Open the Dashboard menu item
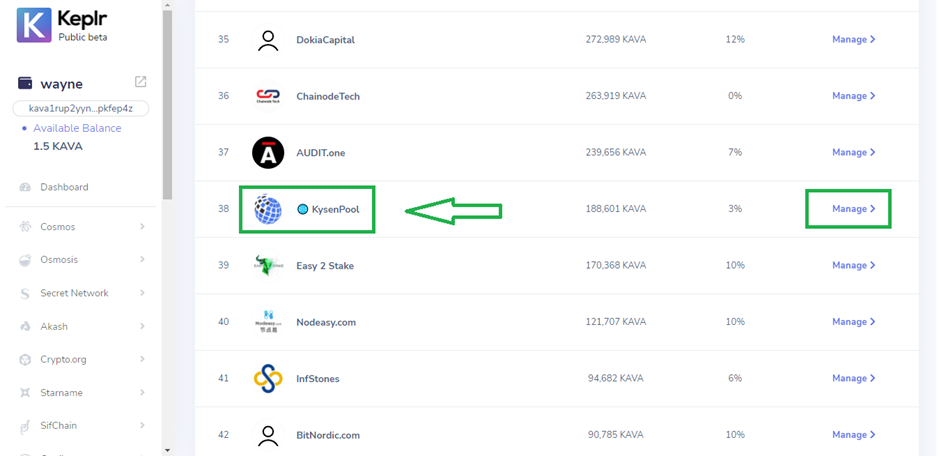 pos(64,187)
